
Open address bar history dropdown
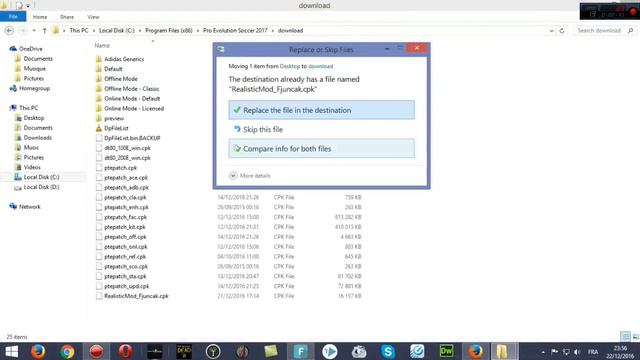(551, 31)
